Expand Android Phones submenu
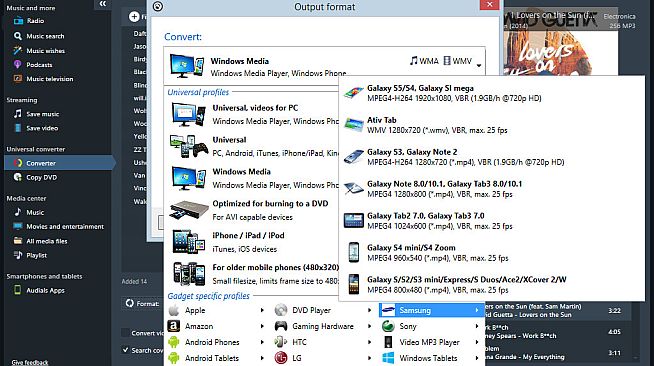This screenshot has height=366, width=654. coord(217,342)
